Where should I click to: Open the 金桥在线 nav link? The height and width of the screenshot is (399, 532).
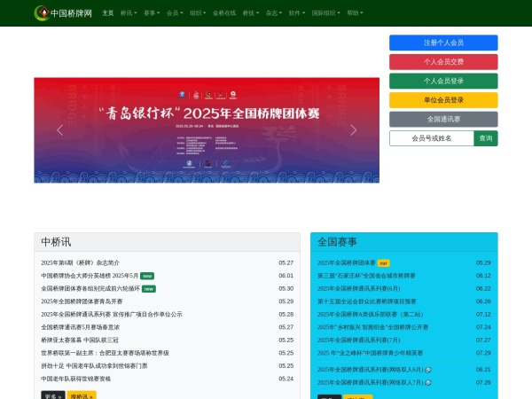tap(224, 13)
